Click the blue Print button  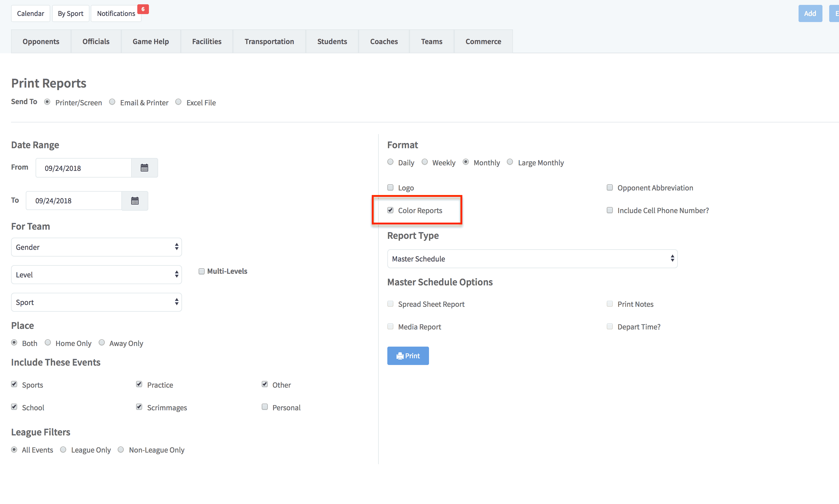[408, 356]
